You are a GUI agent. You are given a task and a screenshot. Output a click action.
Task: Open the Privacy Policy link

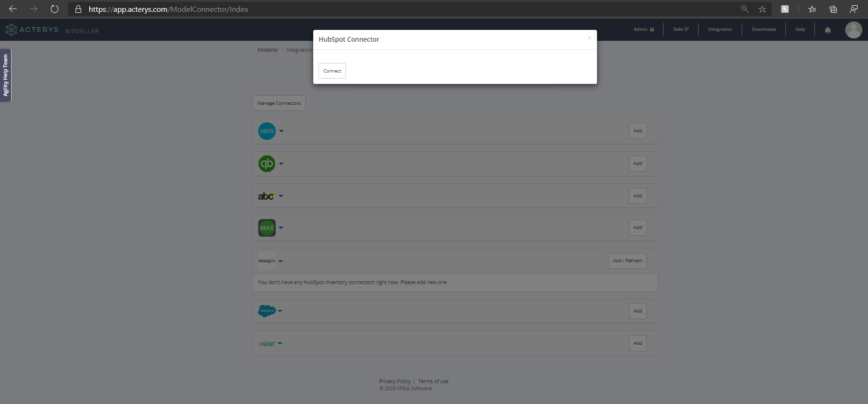point(395,381)
